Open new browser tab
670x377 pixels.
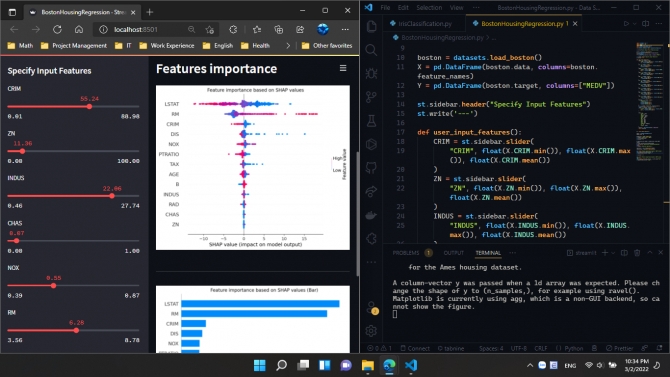tap(150, 12)
